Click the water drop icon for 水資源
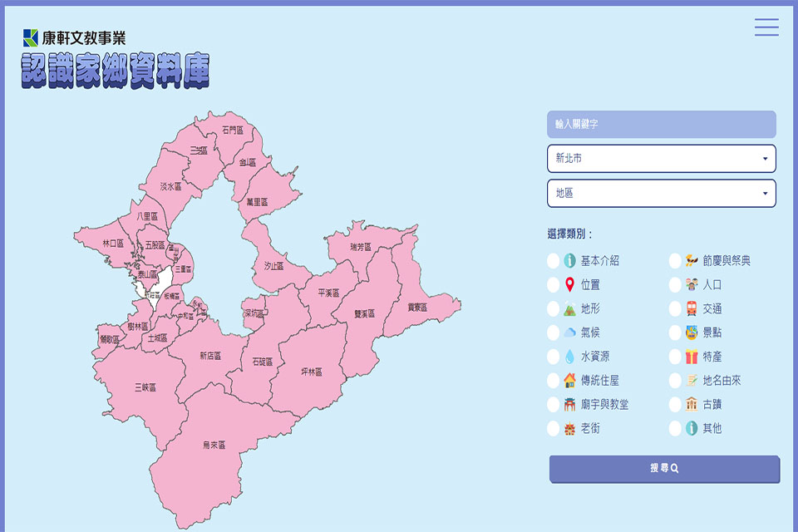 point(569,357)
